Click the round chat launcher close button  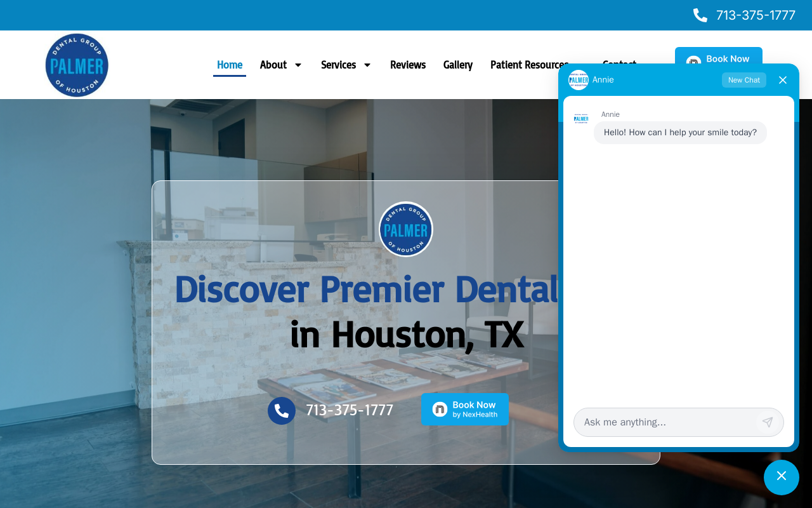tap(782, 478)
